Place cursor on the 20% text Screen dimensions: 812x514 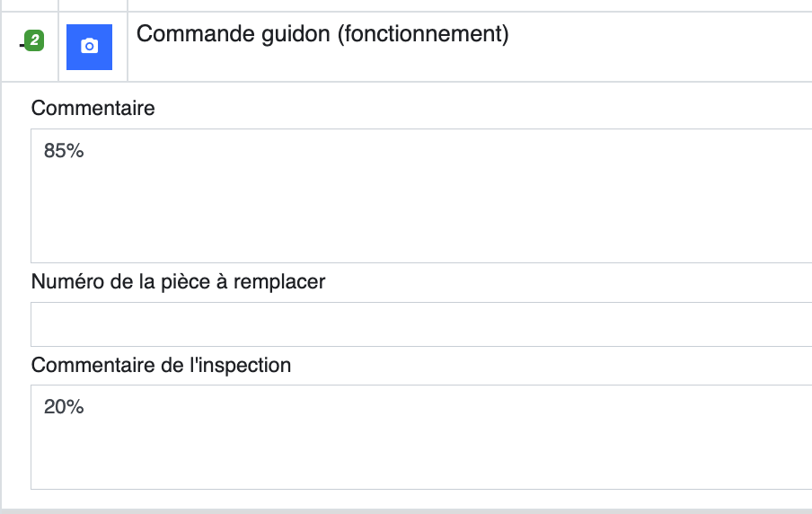(x=64, y=407)
